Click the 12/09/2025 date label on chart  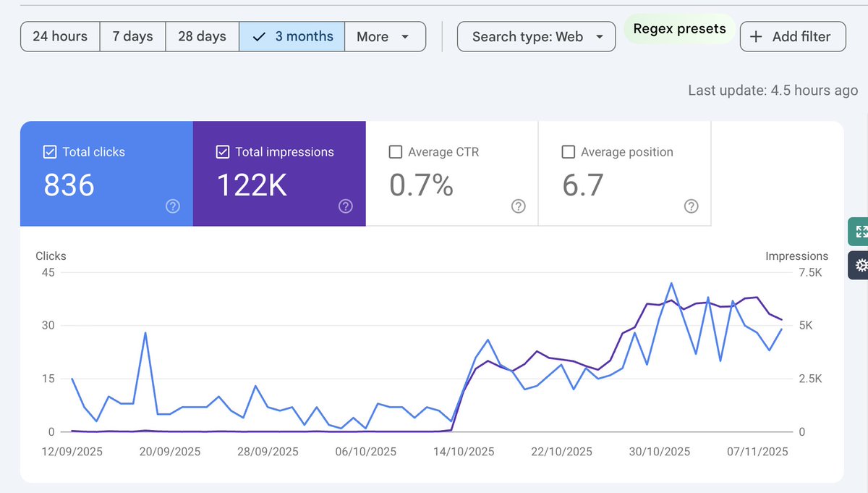[71, 452]
